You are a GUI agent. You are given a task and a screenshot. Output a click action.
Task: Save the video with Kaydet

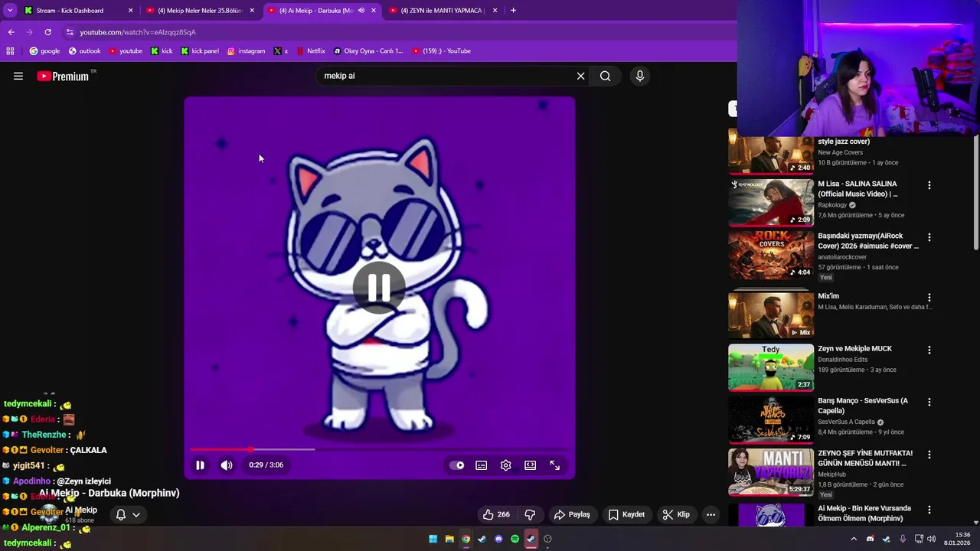(x=626, y=514)
